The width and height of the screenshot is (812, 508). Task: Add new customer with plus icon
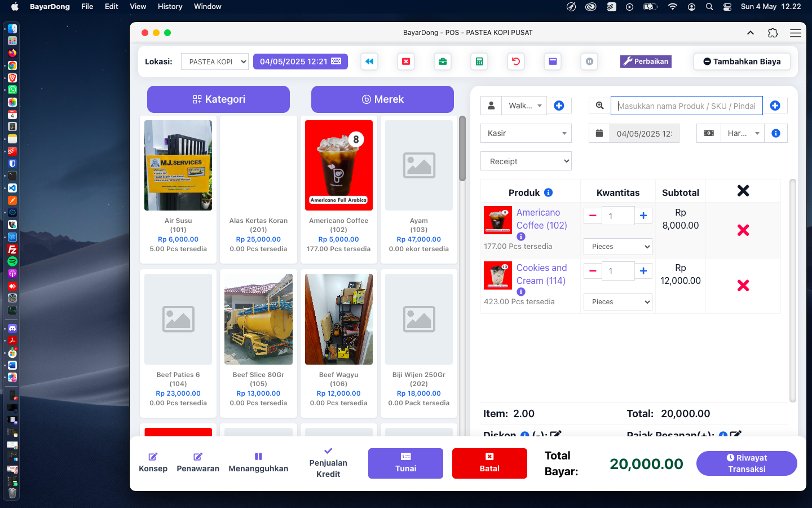pos(559,106)
